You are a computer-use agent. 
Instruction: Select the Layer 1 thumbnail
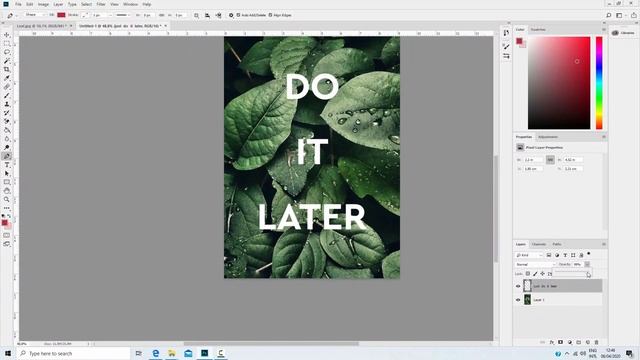(527, 300)
